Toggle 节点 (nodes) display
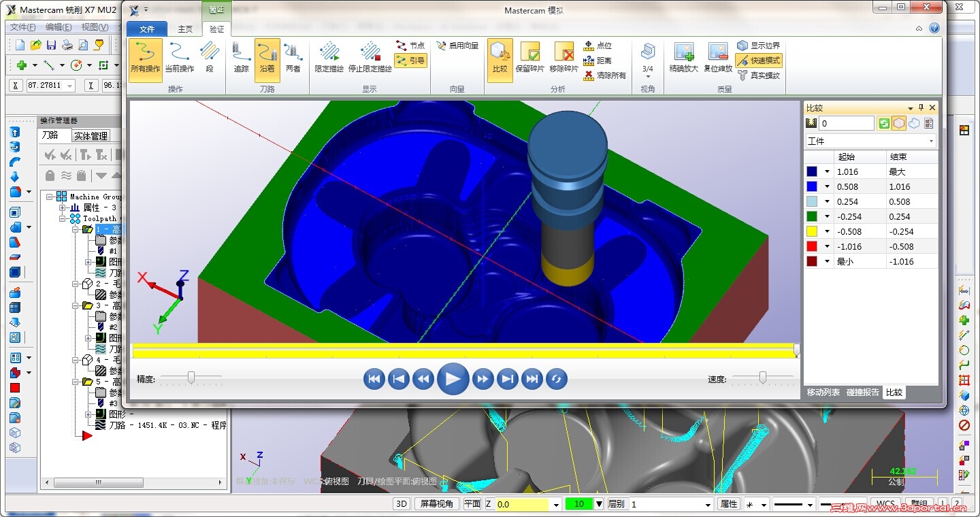Image resolution: width=980 pixels, height=517 pixels. click(x=410, y=46)
